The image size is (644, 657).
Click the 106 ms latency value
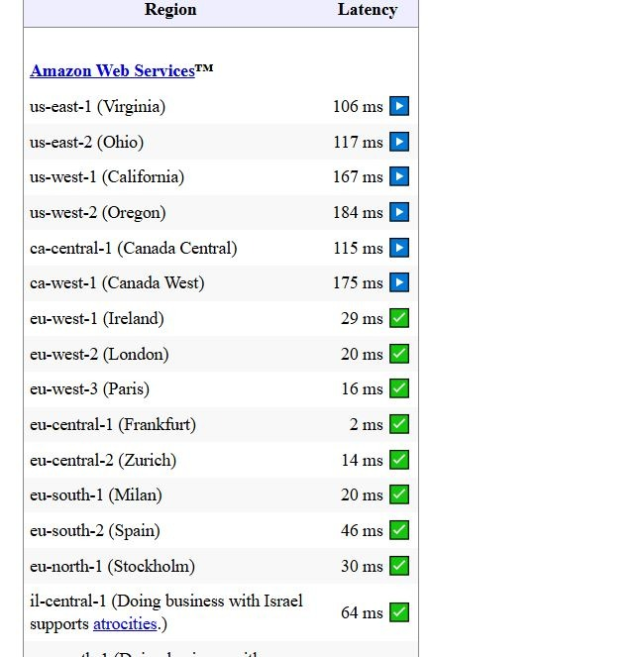pyautogui.click(x=358, y=106)
